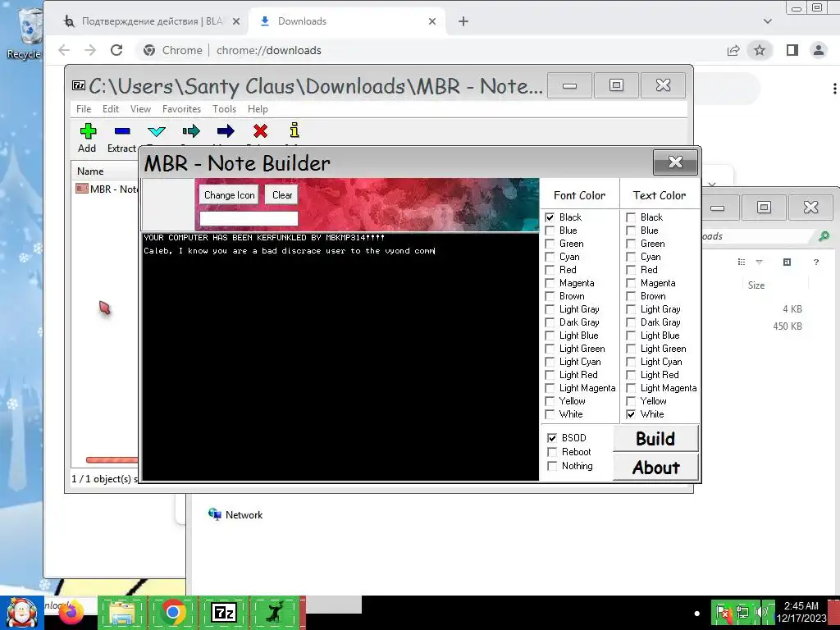Open Chrome profile avatar
This screenshot has height=630, width=840.
819,50
